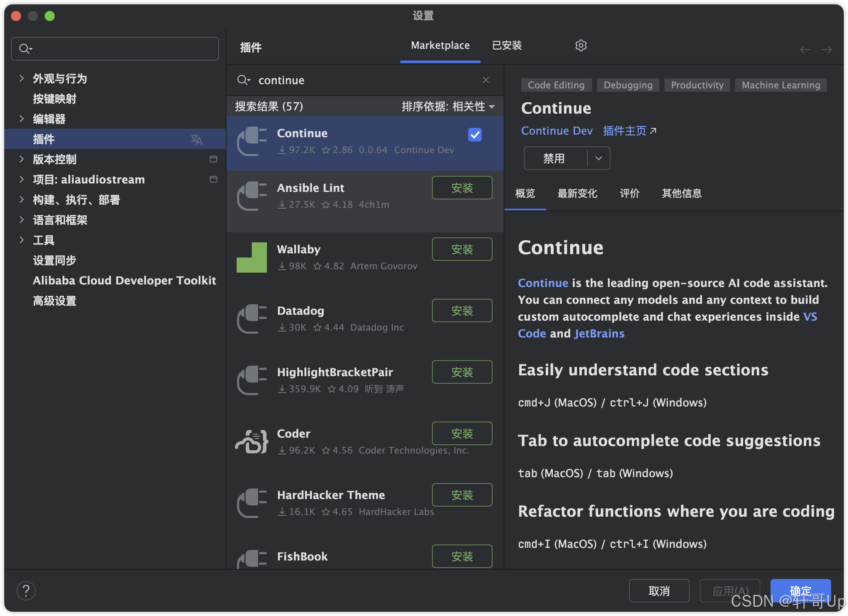Switch to the 已安装 tab
The height and width of the screenshot is (616, 848).
click(x=507, y=45)
